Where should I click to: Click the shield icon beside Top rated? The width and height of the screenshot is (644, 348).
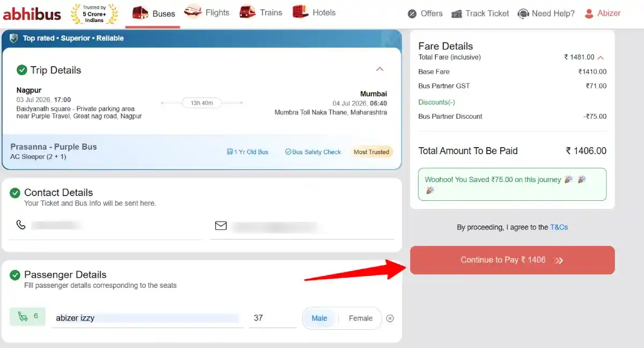(x=14, y=38)
